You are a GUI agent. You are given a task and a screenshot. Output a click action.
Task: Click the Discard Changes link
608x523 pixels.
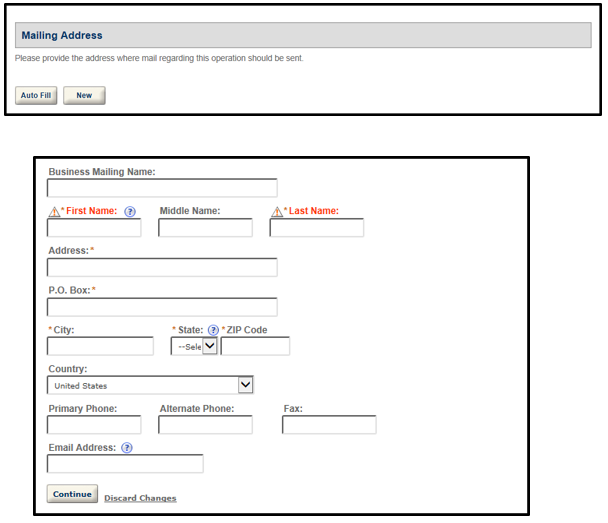pyautogui.click(x=140, y=498)
